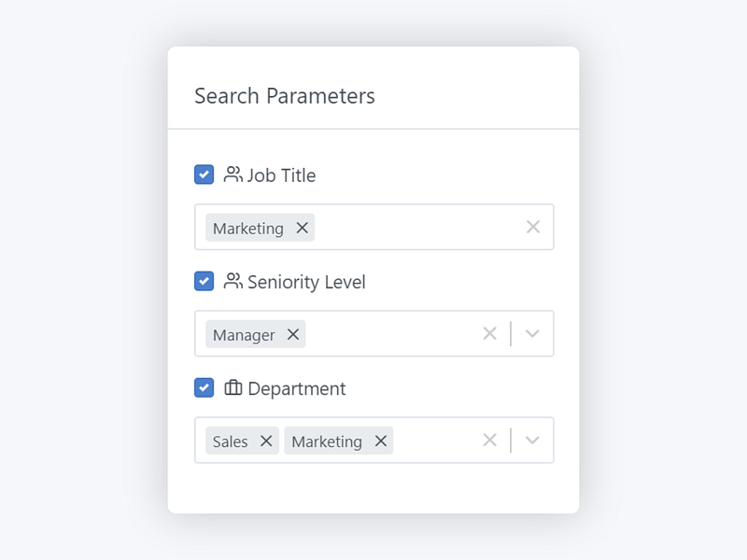Uncheck the Job Title checkbox
Image resolution: width=747 pixels, height=560 pixels.
(x=204, y=175)
